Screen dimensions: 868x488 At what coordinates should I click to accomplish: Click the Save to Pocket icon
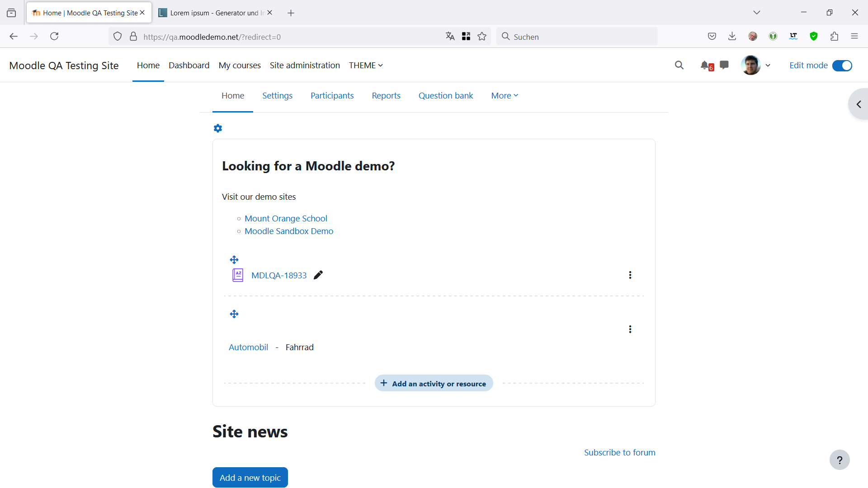[712, 37]
